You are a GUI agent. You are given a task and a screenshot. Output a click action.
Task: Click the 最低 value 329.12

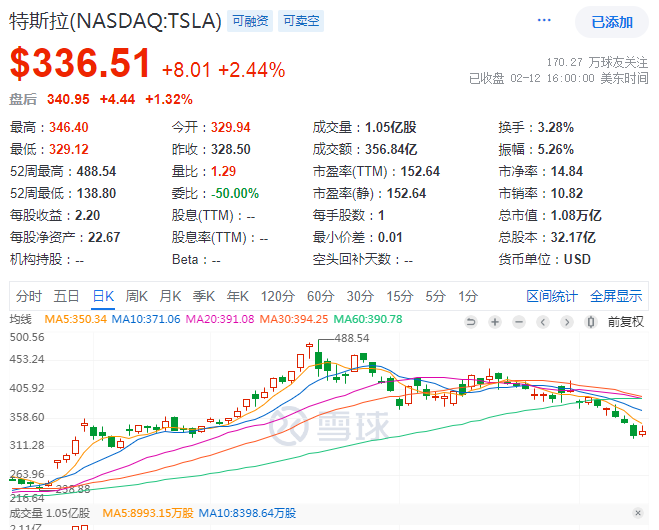[69, 149]
